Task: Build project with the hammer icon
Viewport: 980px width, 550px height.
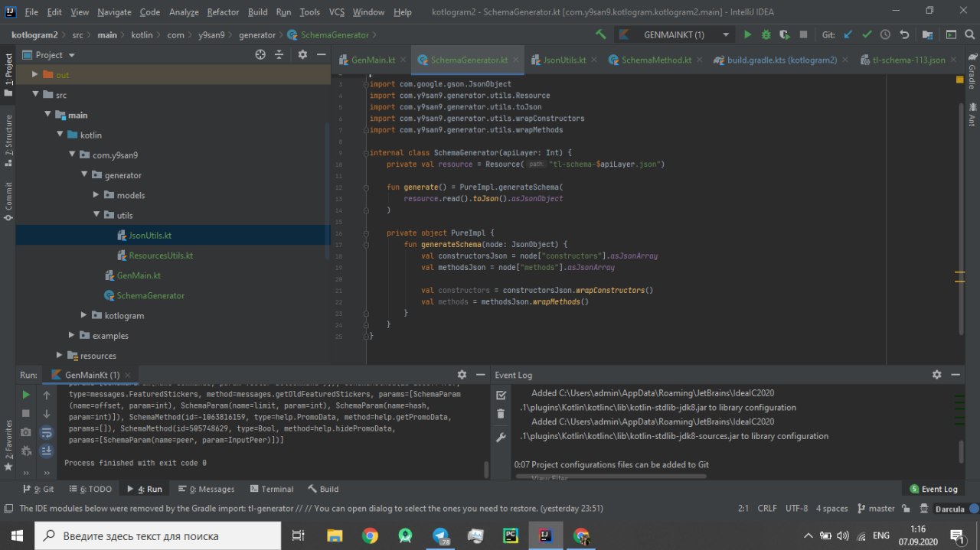Action: (601, 34)
